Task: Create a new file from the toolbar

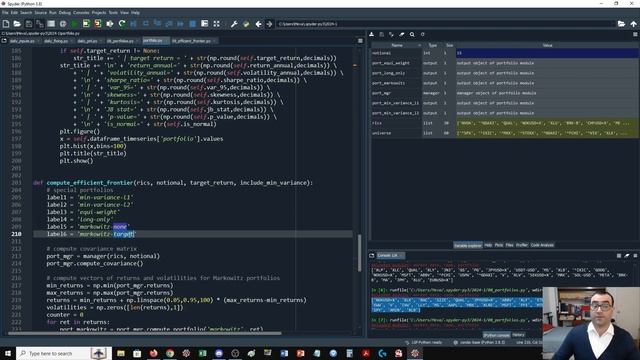Action: click(x=6, y=24)
